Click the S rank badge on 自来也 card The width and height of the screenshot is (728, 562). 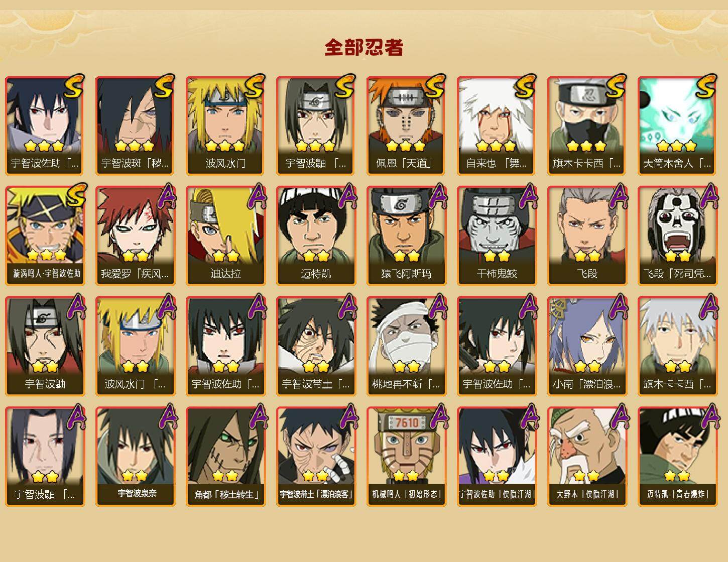(x=526, y=87)
